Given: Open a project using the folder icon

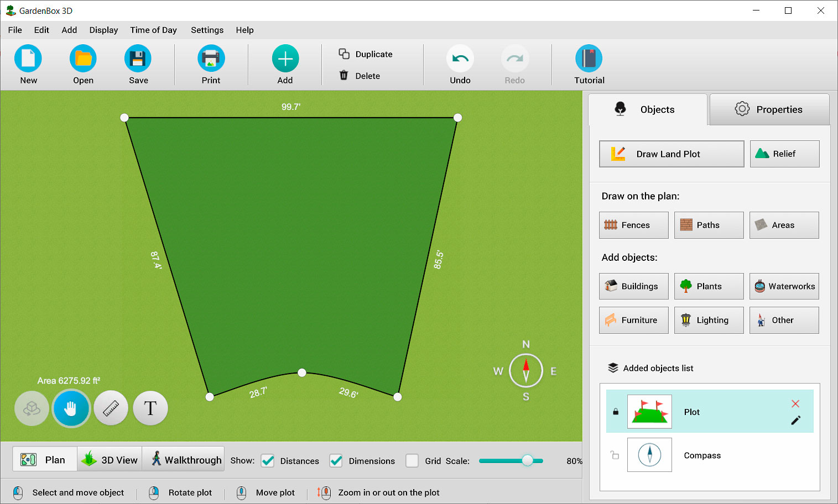Looking at the screenshot, I should (83, 59).
